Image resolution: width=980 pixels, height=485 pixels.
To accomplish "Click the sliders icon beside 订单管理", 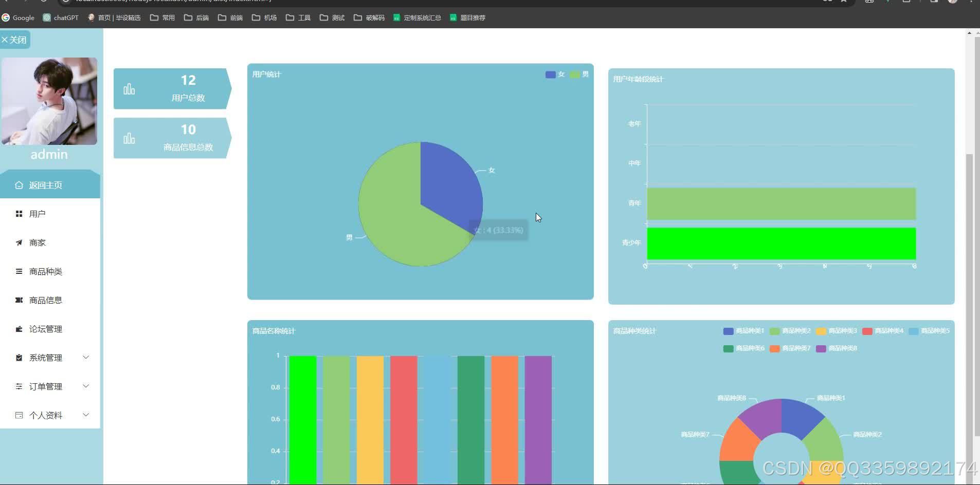I will point(19,386).
